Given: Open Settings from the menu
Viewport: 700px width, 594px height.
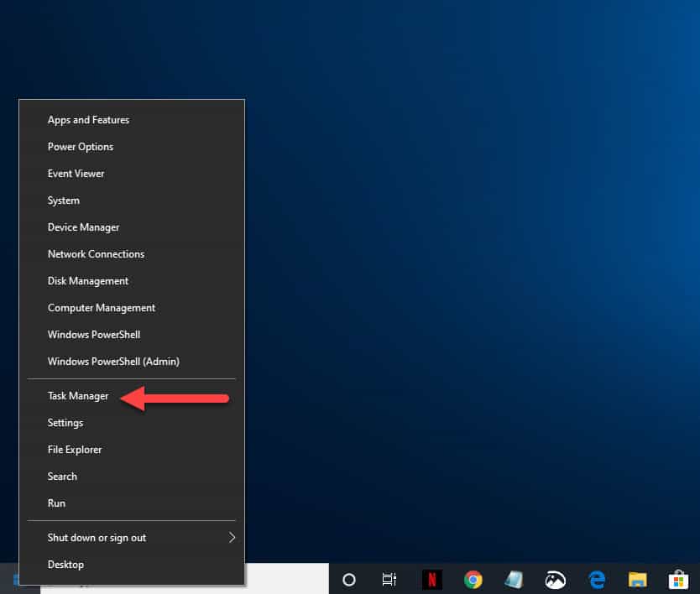Looking at the screenshot, I should pos(132,423).
